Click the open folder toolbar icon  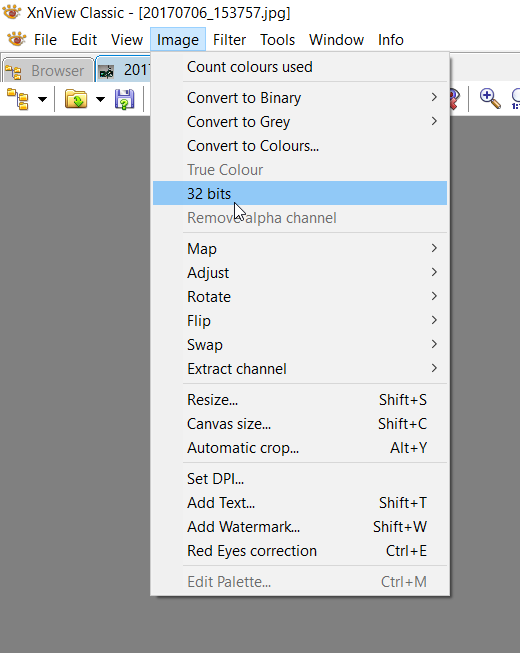point(76,99)
